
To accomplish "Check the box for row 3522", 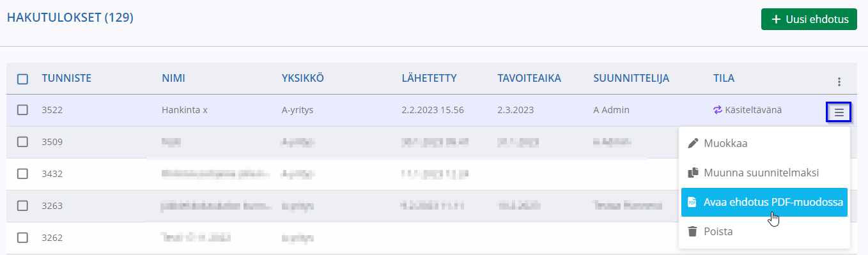I will pyautogui.click(x=22, y=110).
